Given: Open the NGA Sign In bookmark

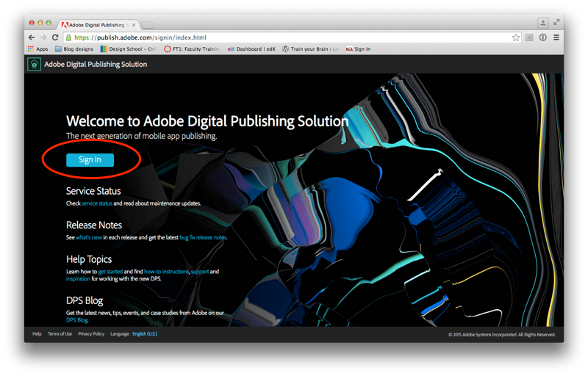Looking at the screenshot, I should click(358, 49).
